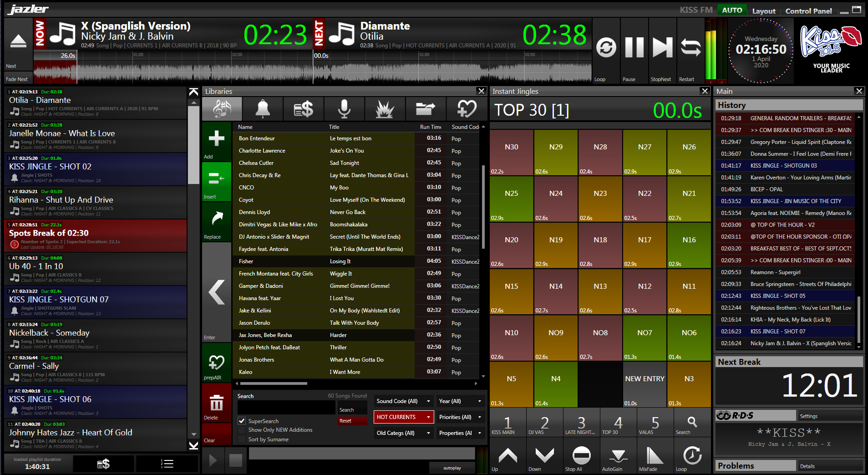The width and height of the screenshot is (868, 475).
Task: Move jingle palette Up
Action: (508, 455)
